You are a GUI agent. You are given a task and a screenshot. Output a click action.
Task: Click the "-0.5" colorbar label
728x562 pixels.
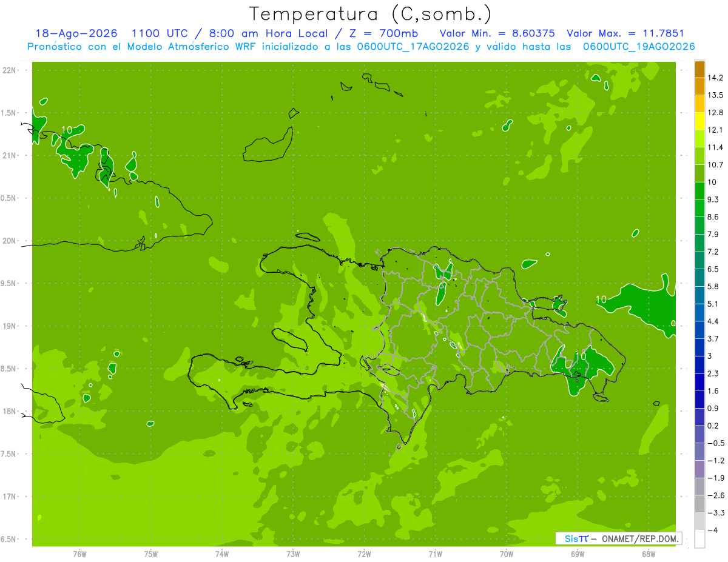click(x=715, y=443)
